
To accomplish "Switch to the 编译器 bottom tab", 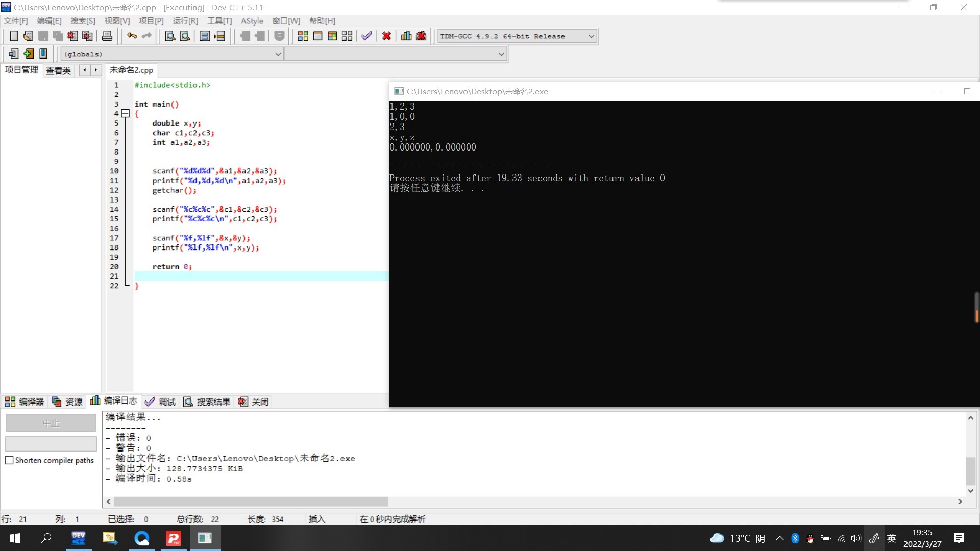I will (24, 402).
